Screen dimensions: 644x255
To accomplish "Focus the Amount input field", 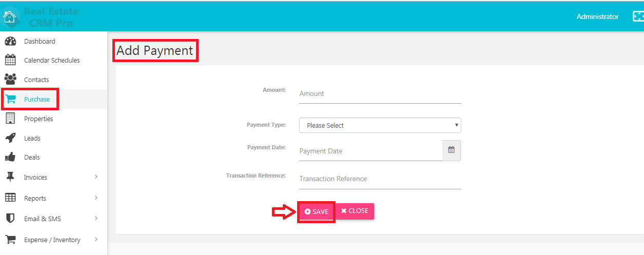I will 380,94.
